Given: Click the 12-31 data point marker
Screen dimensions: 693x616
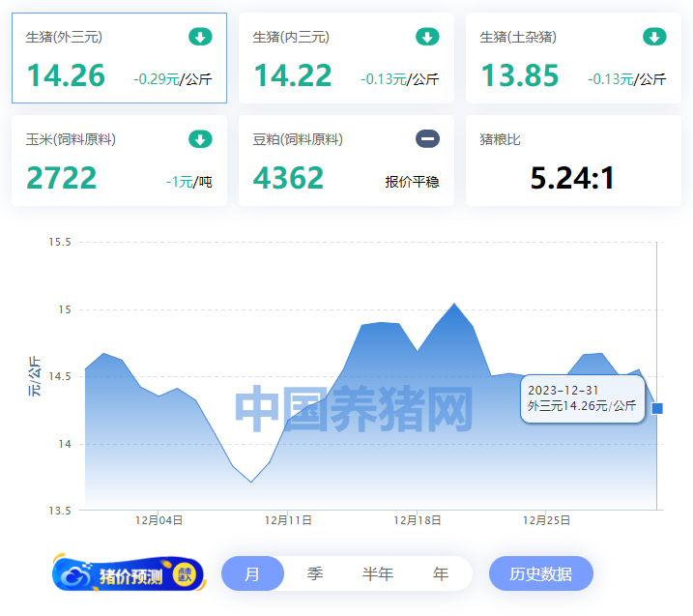Looking at the screenshot, I should click(x=657, y=409).
